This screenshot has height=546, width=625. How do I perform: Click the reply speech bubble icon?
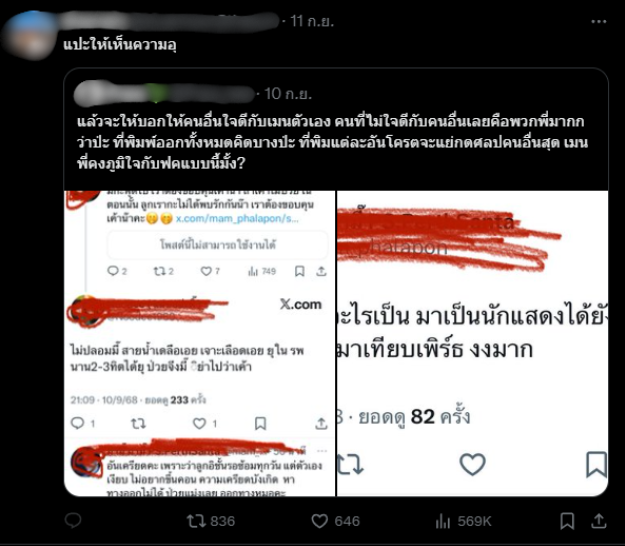coord(73,520)
